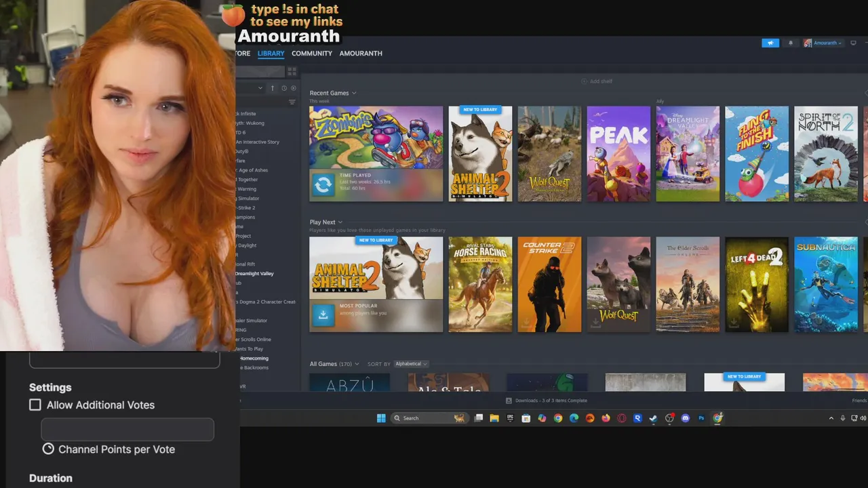Select 'Age of Ashes' in sidebar list

(252, 170)
